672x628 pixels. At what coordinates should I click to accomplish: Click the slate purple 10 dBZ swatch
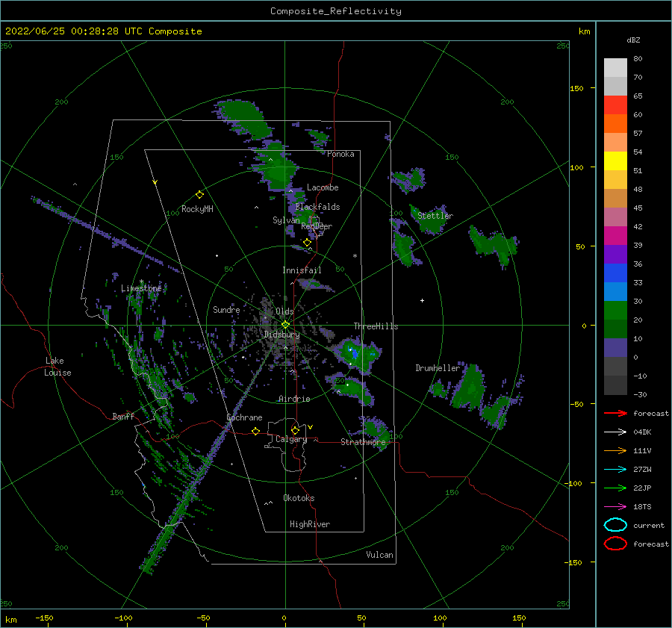(x=615, y=348)
